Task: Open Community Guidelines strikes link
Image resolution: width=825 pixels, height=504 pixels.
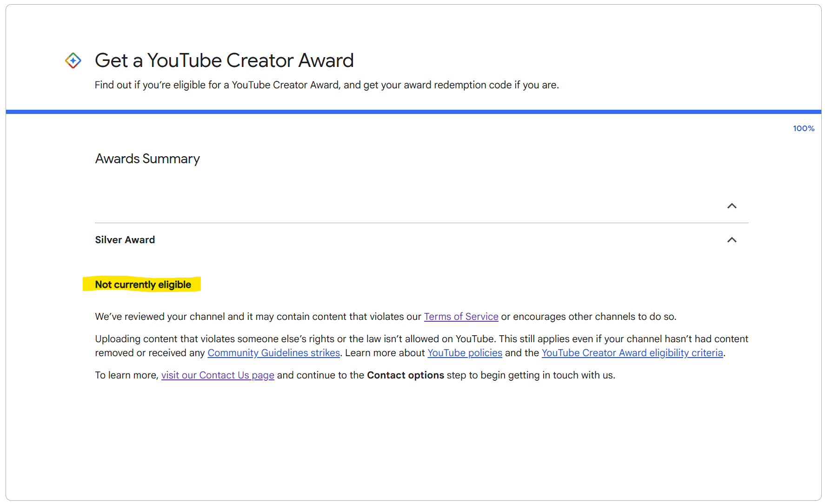Action: [x=273, y=353]
